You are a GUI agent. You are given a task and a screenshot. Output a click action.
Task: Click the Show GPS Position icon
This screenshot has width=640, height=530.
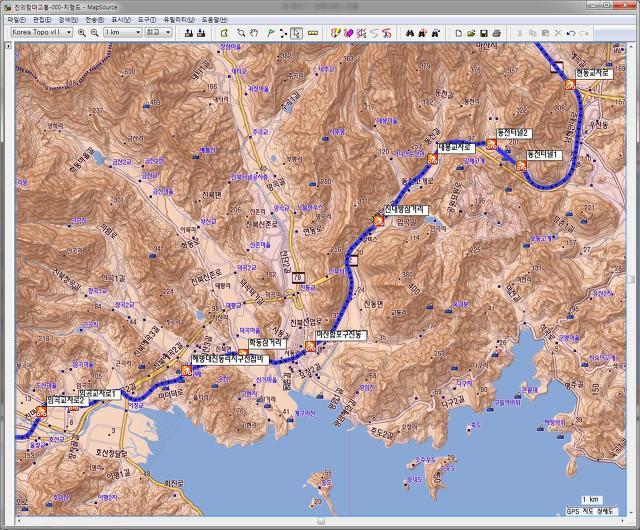[387, 33]
